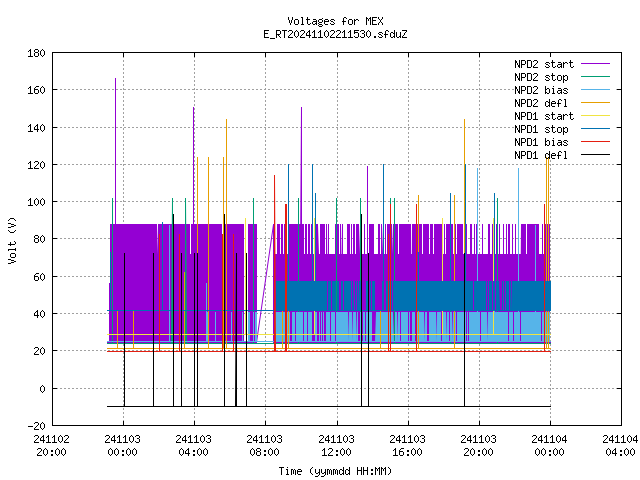The image size is (640, 480).
Task: Click the 60 y-axis tick label
Action: pos(39,277)
